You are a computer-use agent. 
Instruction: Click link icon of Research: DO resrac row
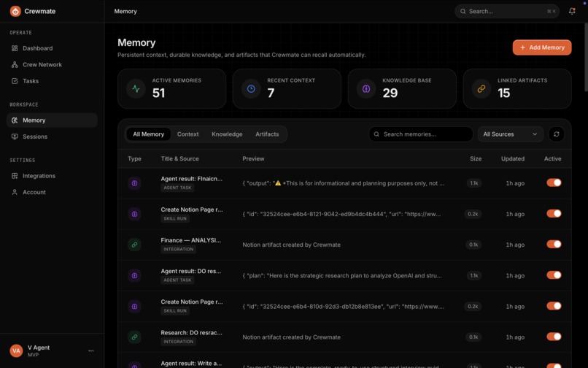(x=134, y=337)
